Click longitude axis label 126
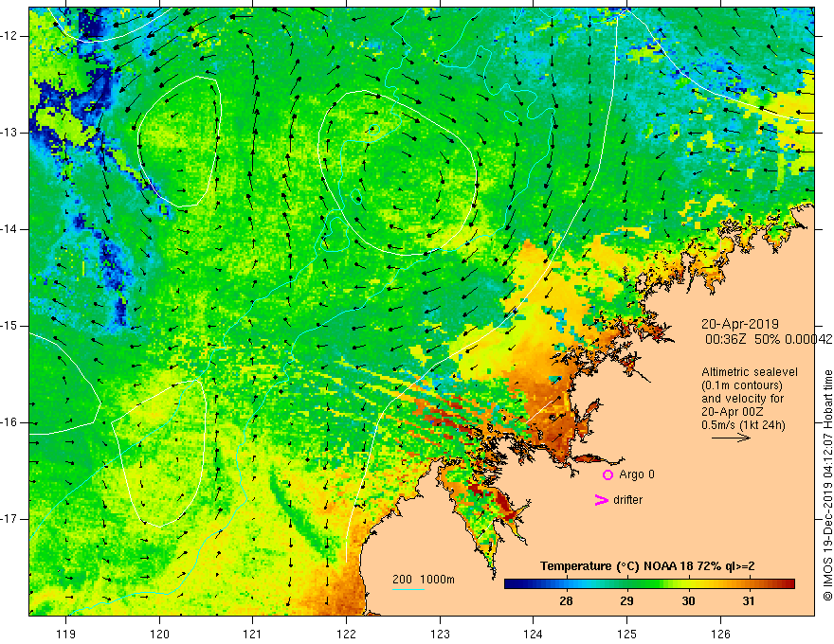 point(720,634)
